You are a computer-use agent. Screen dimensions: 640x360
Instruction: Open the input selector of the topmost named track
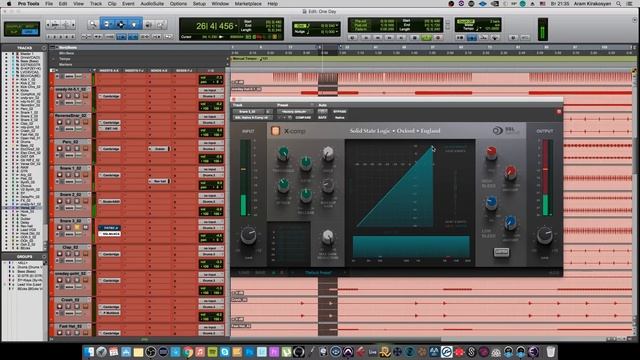pos(211,90)
